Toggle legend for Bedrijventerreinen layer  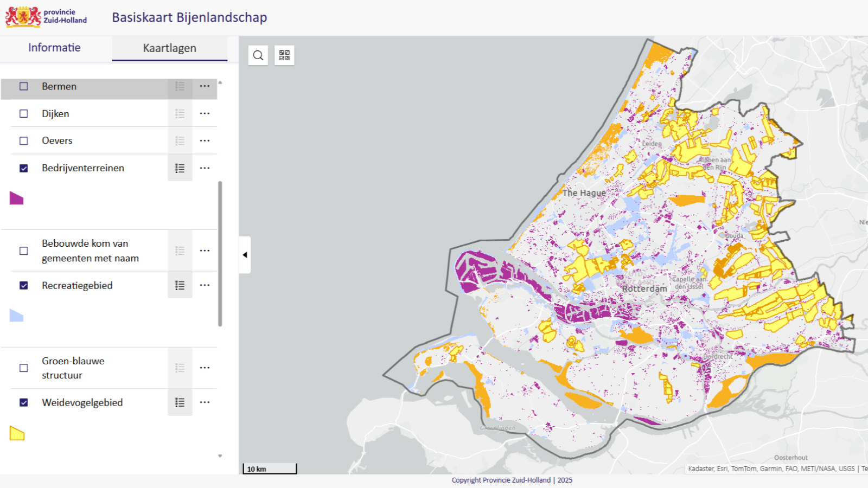pyautogui.click(x=180, y=168)
